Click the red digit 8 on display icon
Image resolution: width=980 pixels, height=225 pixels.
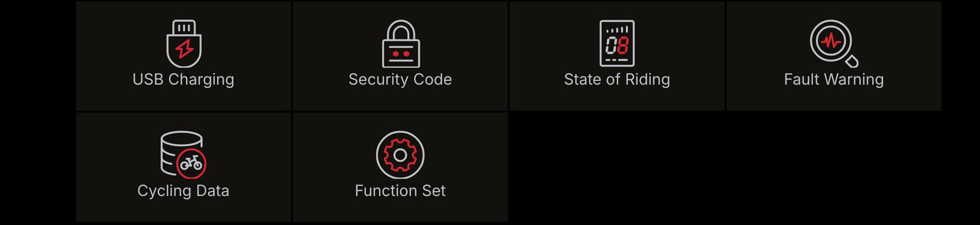point(622,45)
